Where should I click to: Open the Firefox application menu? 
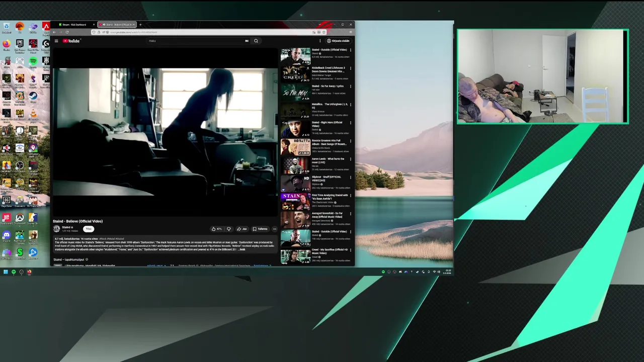[350, 32]
